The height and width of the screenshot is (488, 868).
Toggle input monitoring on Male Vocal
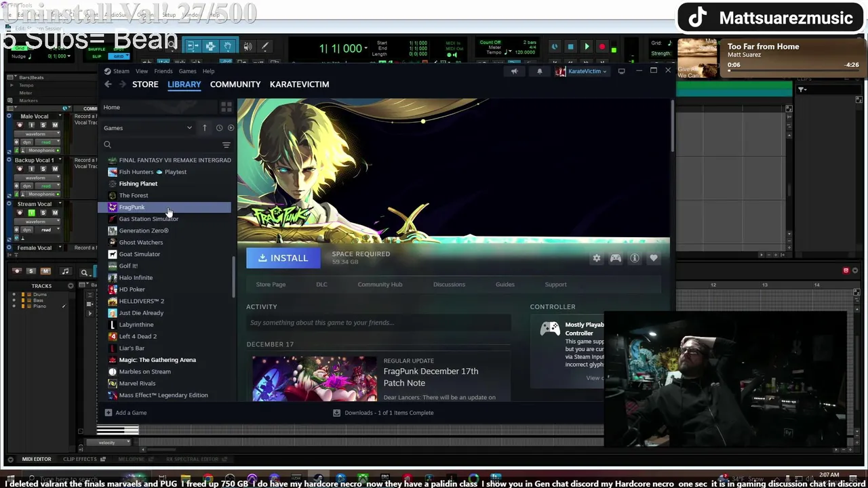[x=31, y=125]
